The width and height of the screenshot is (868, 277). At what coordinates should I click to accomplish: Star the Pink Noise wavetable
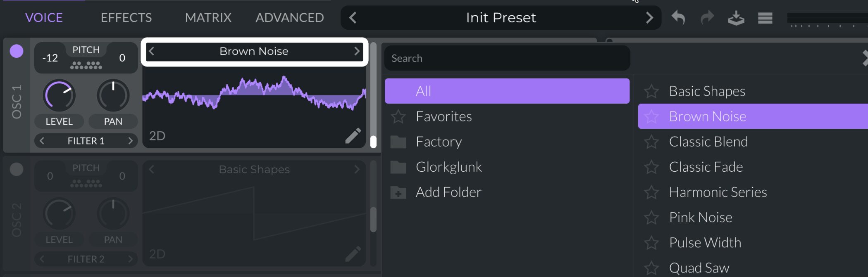[651, 218]
